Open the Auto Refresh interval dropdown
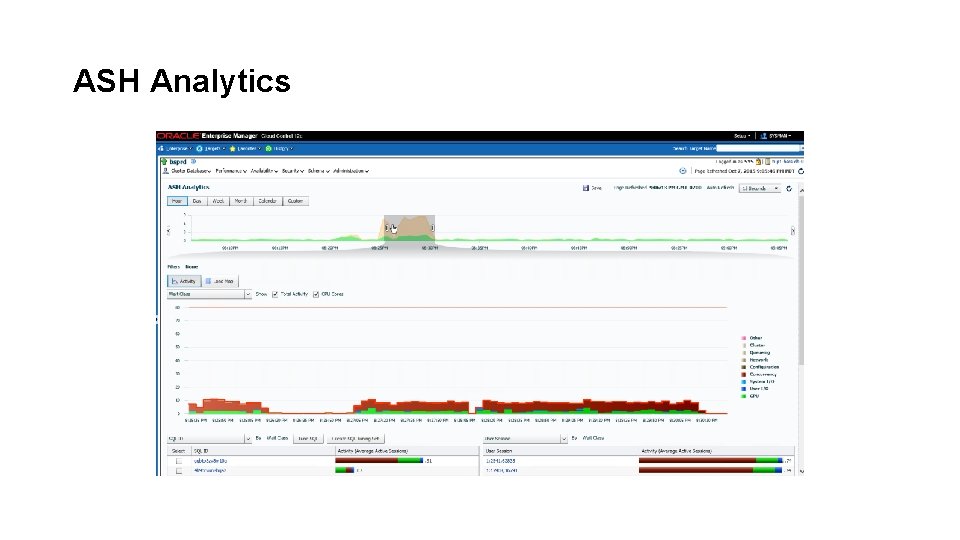The height and width of the screenshot is (540, 960). pyautogui.click(x=760, y=189)
